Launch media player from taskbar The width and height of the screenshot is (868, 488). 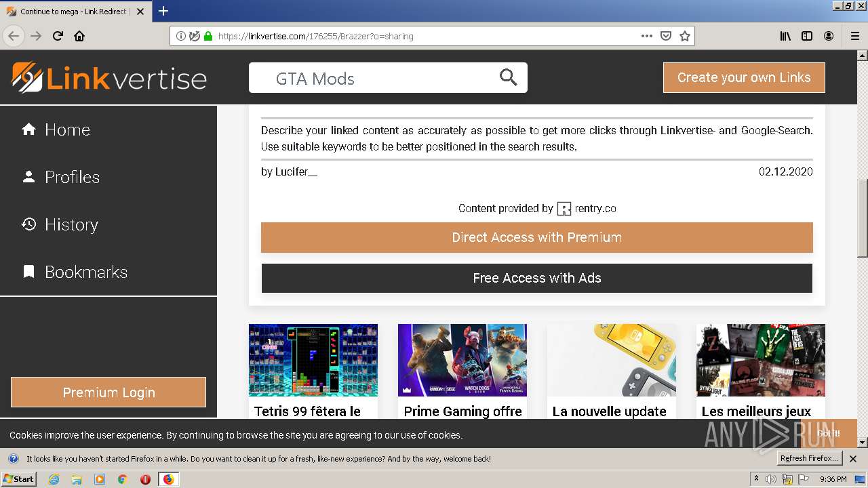[x=100, y=479]
